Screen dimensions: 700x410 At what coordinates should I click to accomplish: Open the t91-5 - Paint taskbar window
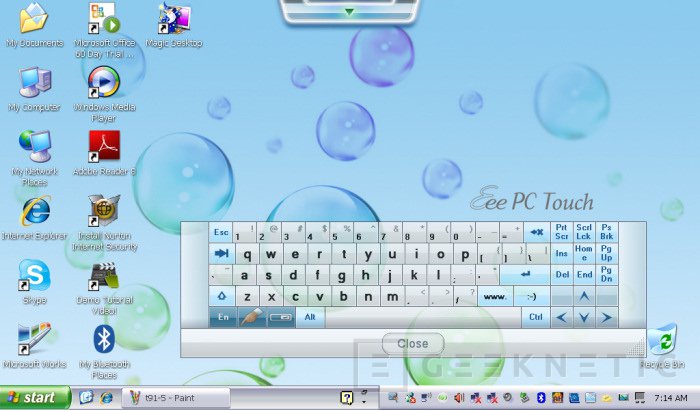[175, 397]
